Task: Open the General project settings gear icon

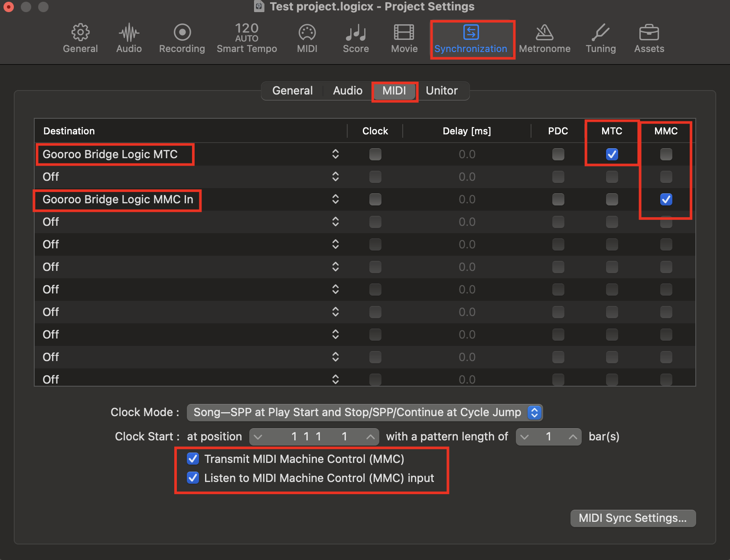Action: click(81, 32)
